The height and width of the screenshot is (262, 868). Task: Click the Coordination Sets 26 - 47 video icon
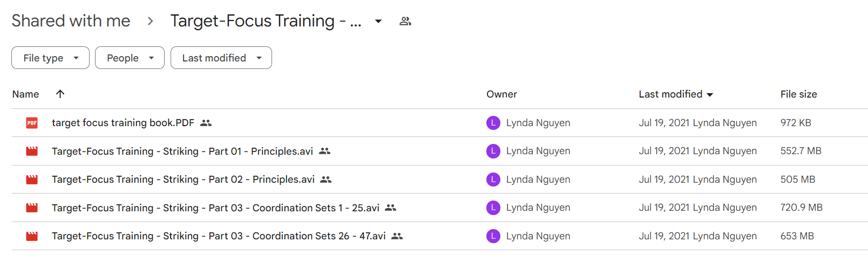[x=32, y=236]
